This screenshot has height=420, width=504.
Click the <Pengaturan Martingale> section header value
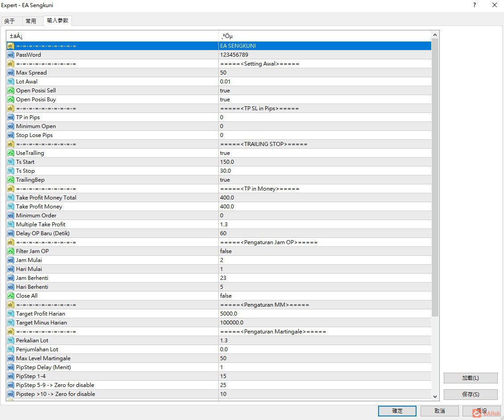point(273,332)
